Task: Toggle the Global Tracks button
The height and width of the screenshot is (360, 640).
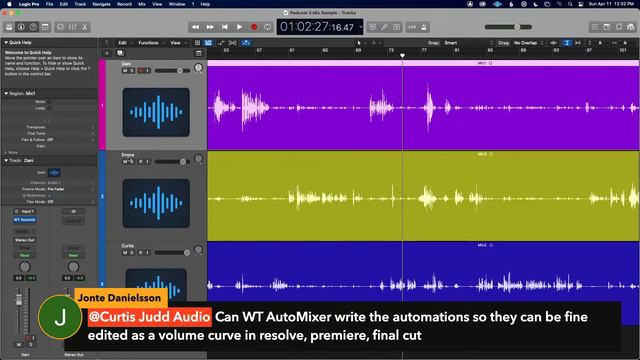Action: click(x=199, y=53)
